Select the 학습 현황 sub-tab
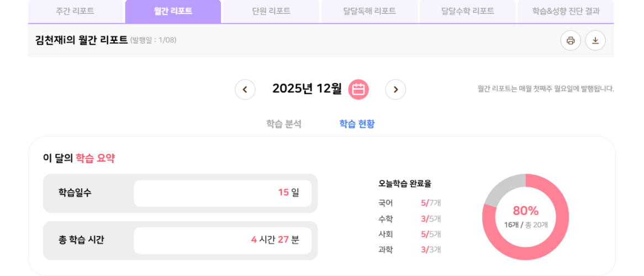The width and height of the screenshot is (644, 276). click(x=357, y=124)
